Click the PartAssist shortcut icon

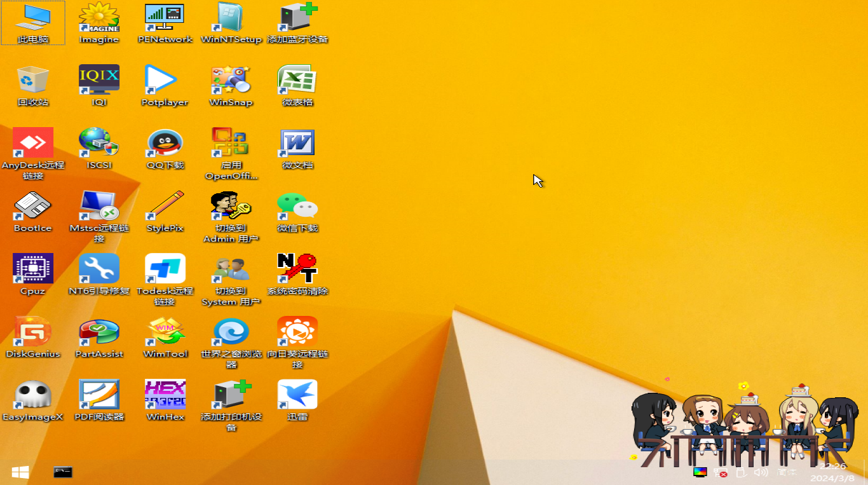(99, 338)
